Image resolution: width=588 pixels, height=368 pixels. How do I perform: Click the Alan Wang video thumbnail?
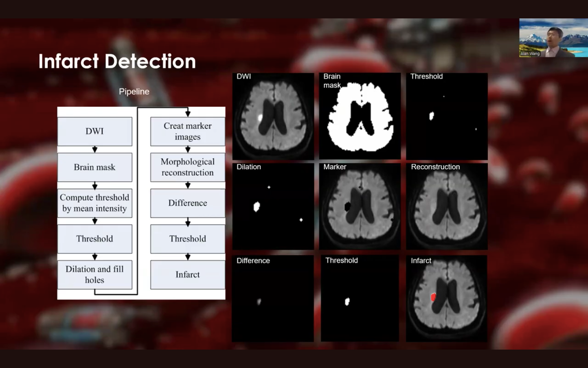click(554, 38)
